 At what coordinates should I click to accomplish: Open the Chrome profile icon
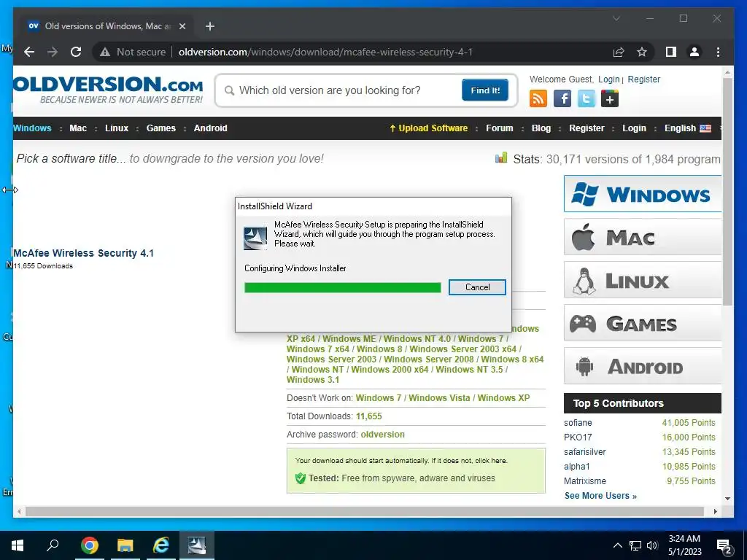[x=694, y=52]
